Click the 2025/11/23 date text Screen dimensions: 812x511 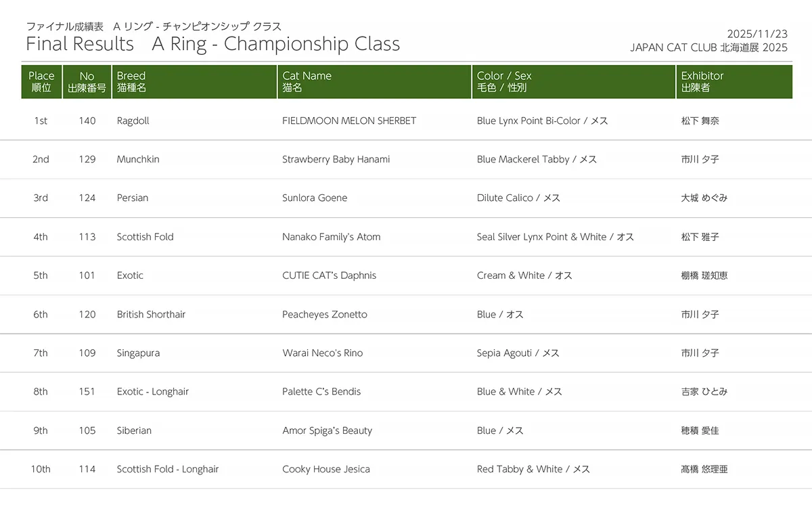(757, 34)
